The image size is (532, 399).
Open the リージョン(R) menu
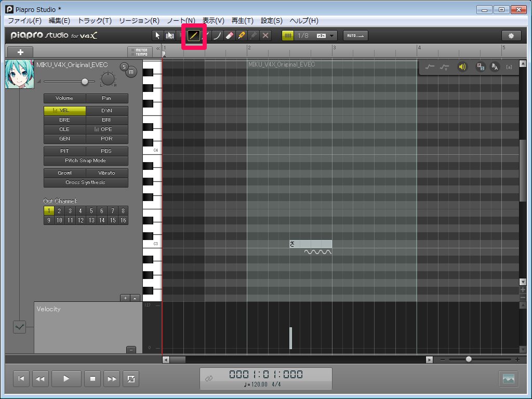(x=139, y=21)
